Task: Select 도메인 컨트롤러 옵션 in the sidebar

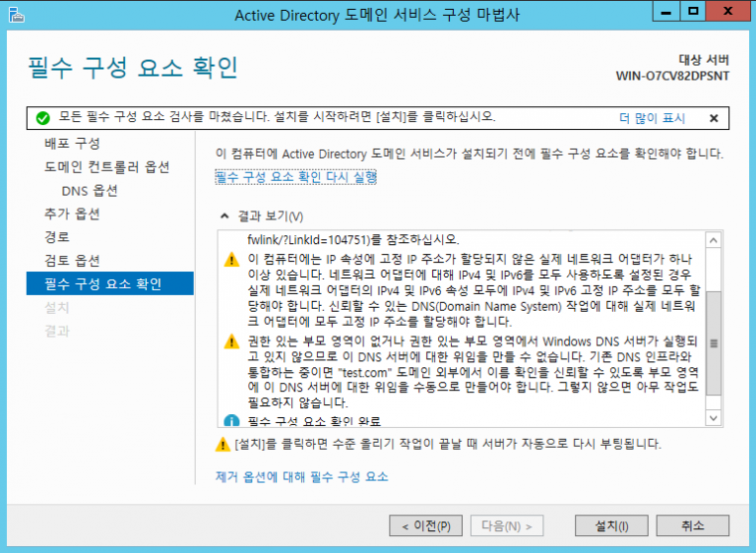Action: pos(106,166)
